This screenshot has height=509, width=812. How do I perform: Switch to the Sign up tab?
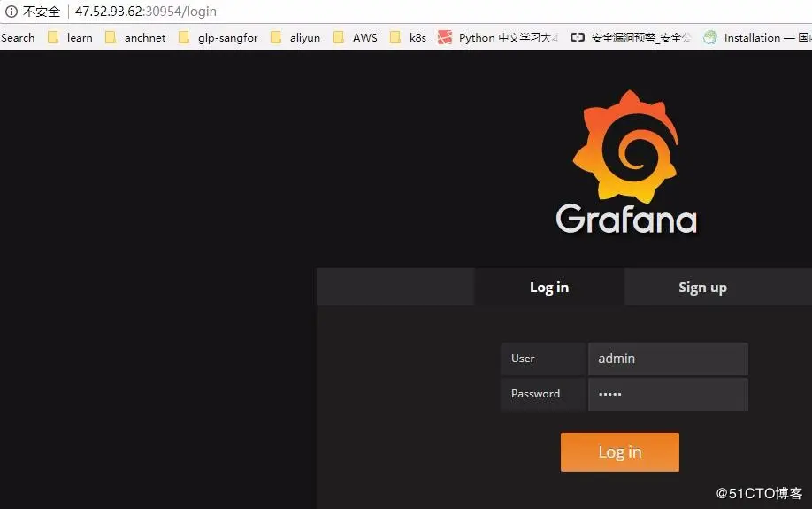coord(702,287)
